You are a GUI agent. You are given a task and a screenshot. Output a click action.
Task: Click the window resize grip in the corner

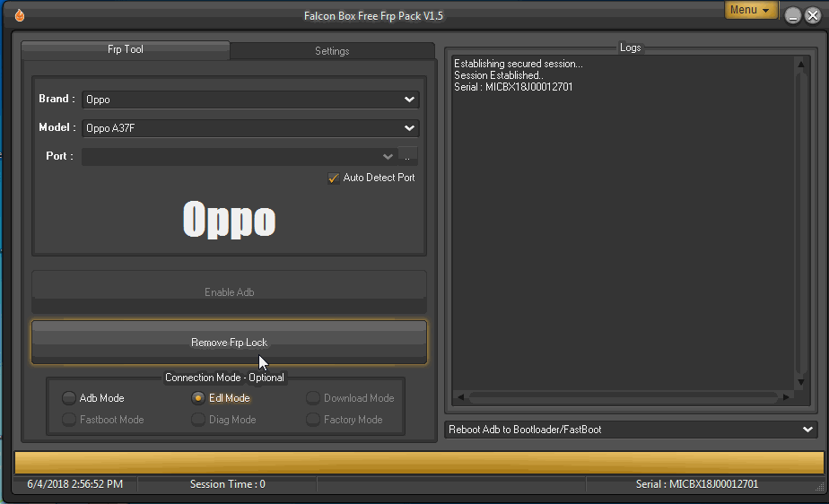pos(819,487)
